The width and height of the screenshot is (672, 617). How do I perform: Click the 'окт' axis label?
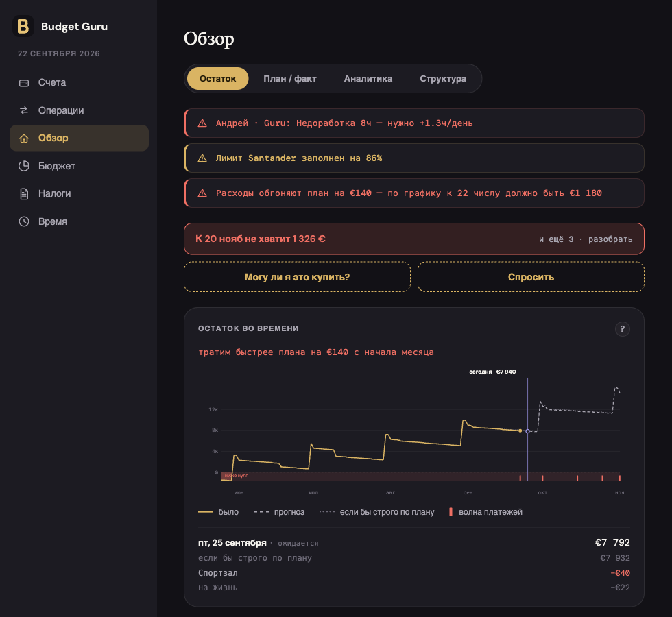[x=542, y=493]
